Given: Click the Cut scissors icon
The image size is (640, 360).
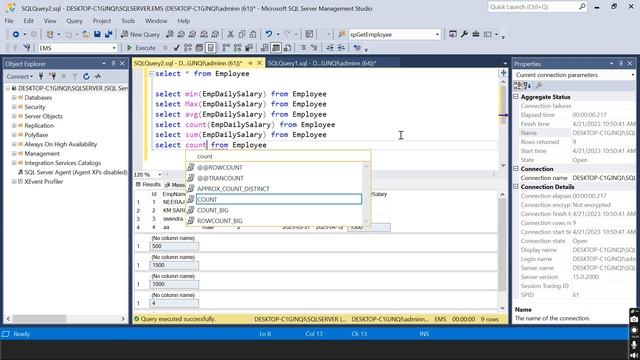Looking at the screenshot, I should coord(231,34).
